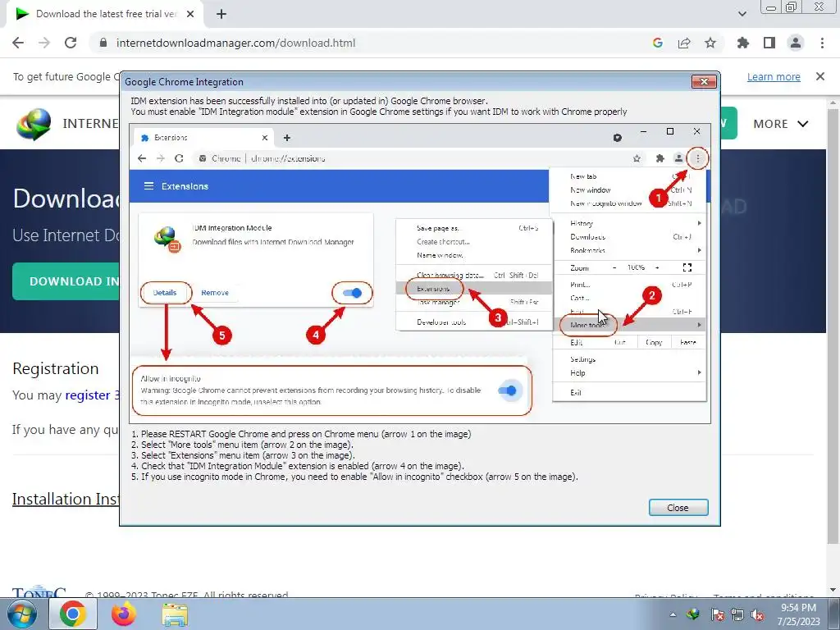The width and height of the screenshot is (840, 630).
Task: Show hidden tray icons arrow
Action: (x=673, y=614)
